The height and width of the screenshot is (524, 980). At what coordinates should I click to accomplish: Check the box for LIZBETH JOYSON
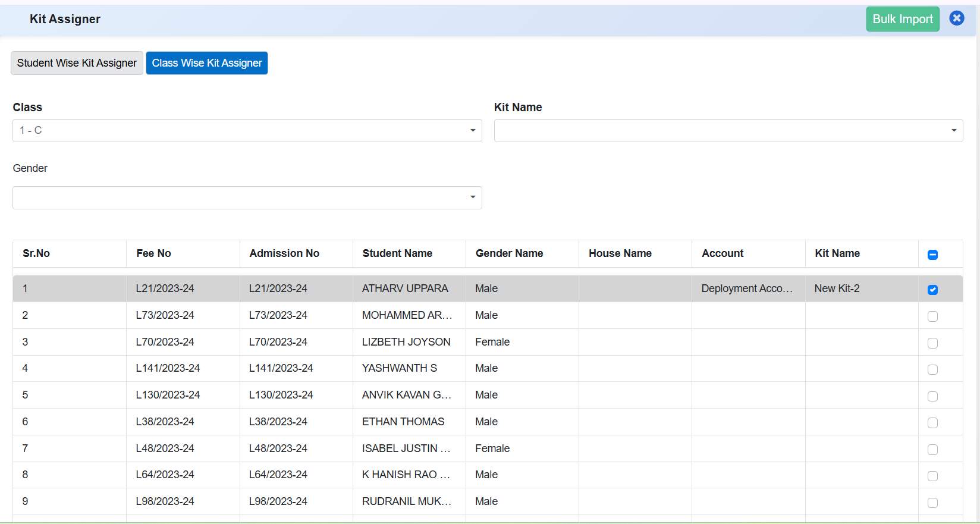coord(932,343)
